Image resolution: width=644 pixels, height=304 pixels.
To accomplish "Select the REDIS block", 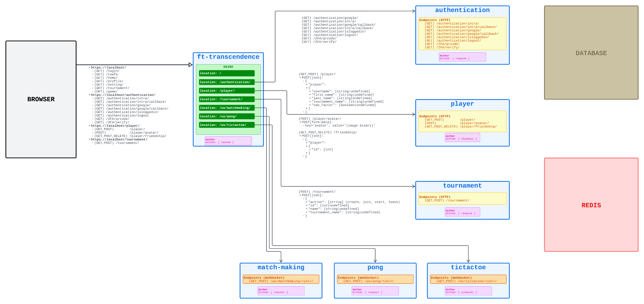I will (x=591, y=205).
